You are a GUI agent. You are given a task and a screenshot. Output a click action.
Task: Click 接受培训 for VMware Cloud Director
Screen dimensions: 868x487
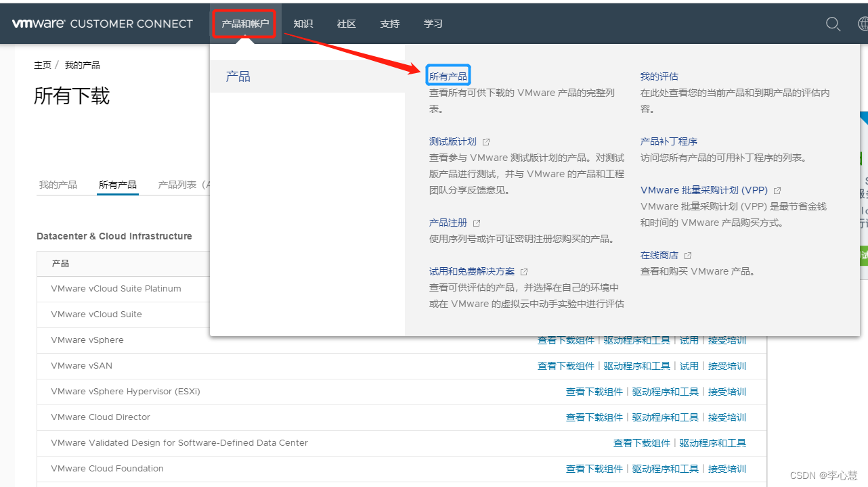pyautogui.click(x=727, y=417)
